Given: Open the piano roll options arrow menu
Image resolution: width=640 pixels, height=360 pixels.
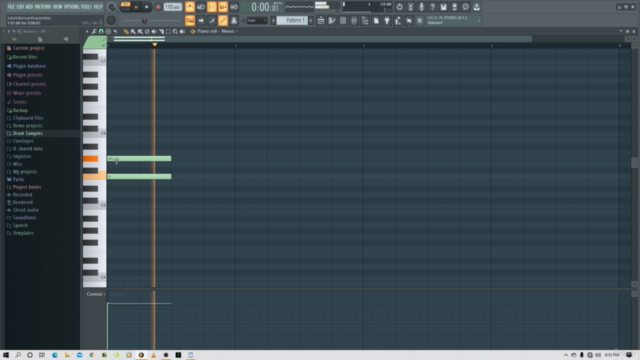Looking at the screenshot, I should [87, 31].
